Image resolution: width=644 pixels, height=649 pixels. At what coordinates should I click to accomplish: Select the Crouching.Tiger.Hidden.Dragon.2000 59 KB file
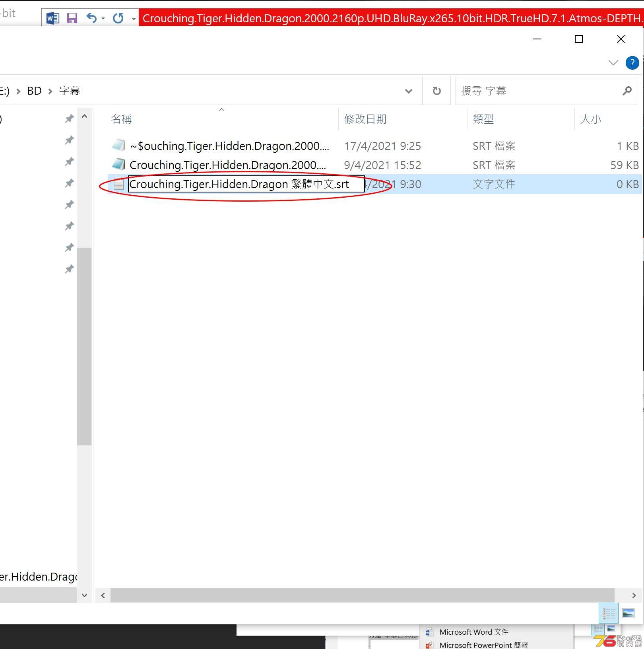228,165
